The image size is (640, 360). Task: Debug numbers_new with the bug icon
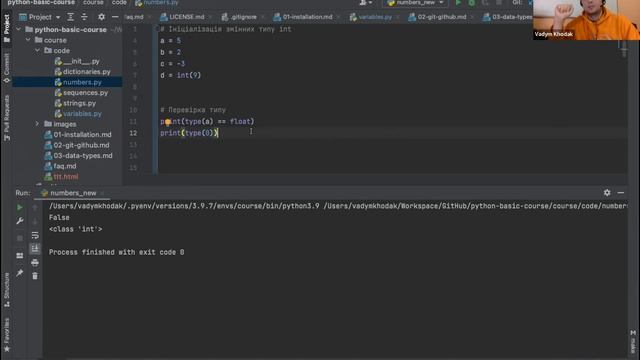point(472,3)
